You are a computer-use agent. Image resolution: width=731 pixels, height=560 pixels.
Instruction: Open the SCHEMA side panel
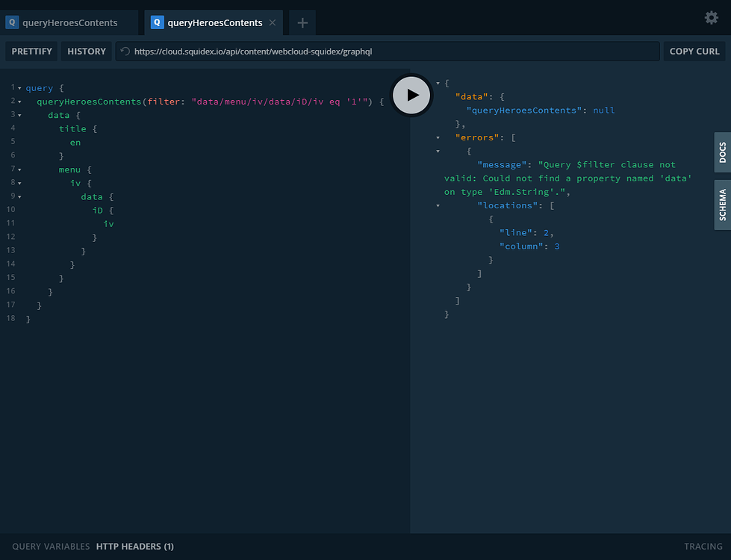(x=722, y=204)
